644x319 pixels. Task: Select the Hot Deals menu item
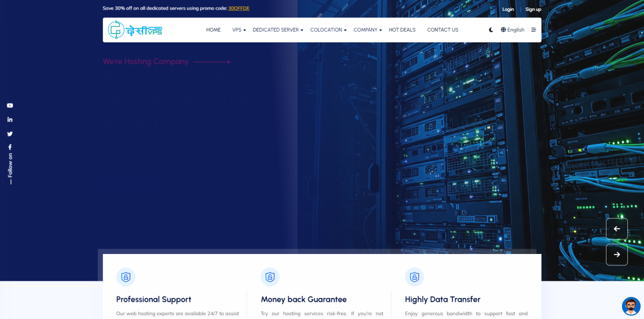[402, 30]
